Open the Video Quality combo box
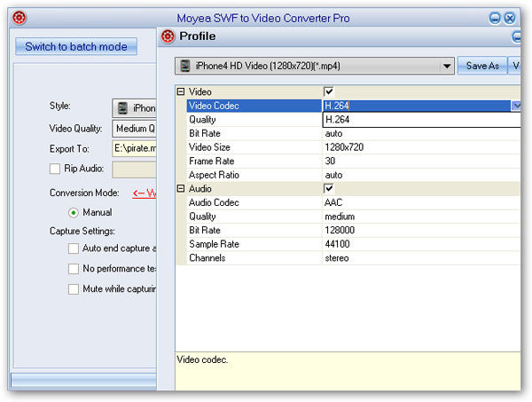This screenshot has width=532, height=402. (x=135, y=129)
